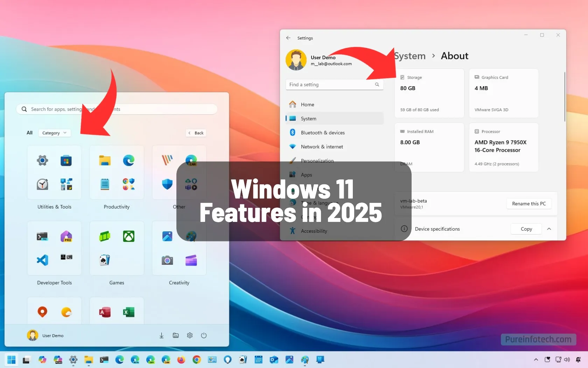This screenshot has width=588, height=368.
Task: Open Outlook from the taskbar
Action: tap(274, 360)
